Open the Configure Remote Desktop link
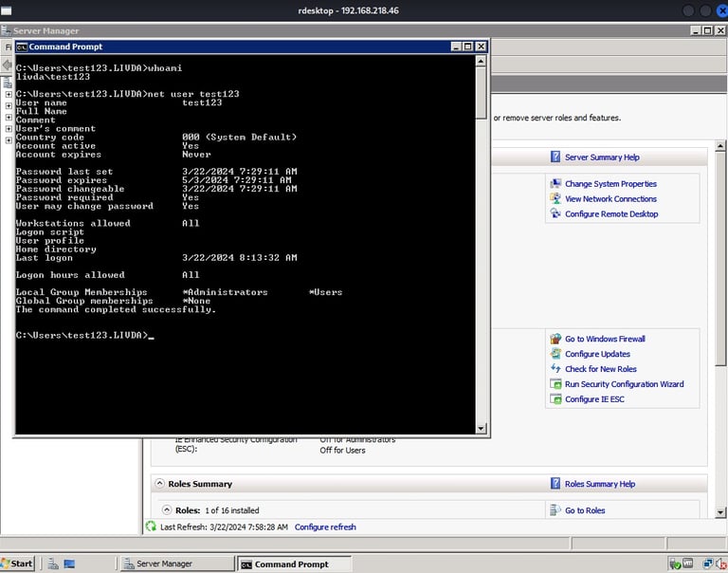 tap(610, 214)
